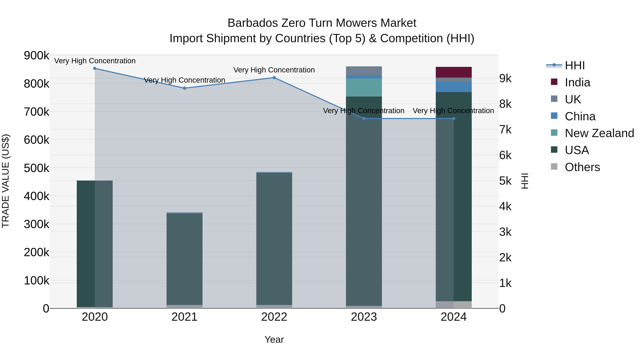Click the 2022 USA bar segment
The image size is (644, 362).
coord(274,239)
